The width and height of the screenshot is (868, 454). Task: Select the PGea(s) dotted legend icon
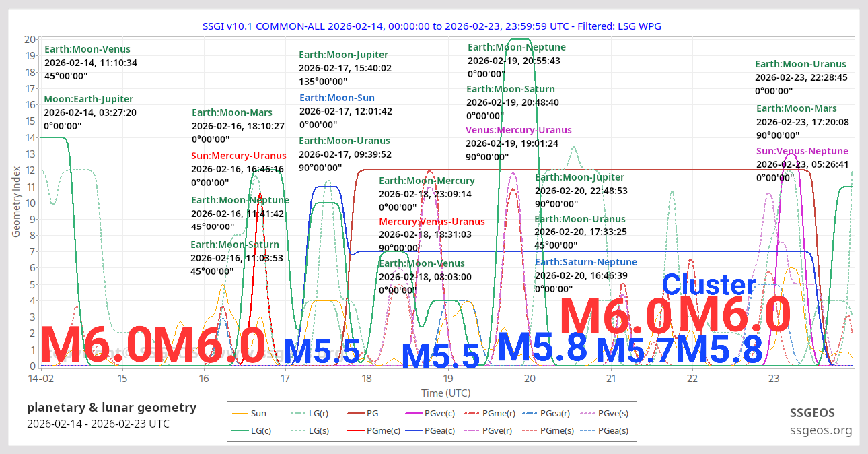[587, 430]
